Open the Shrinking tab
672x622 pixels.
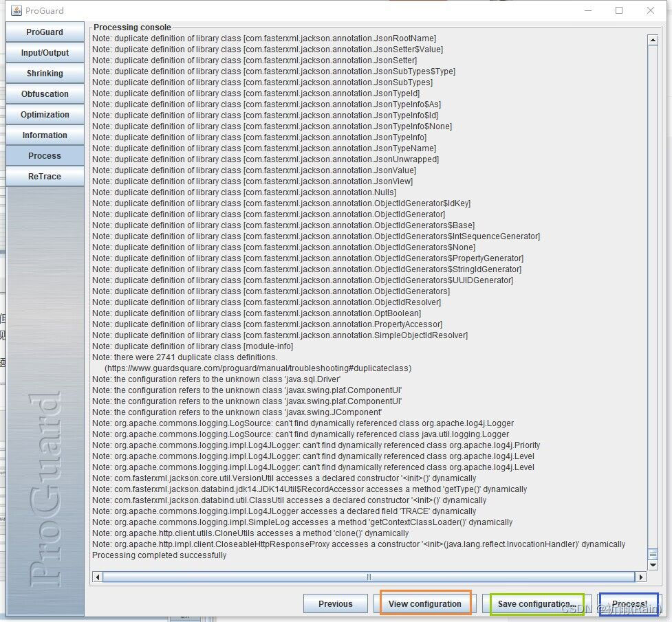[x=45, y=74]
